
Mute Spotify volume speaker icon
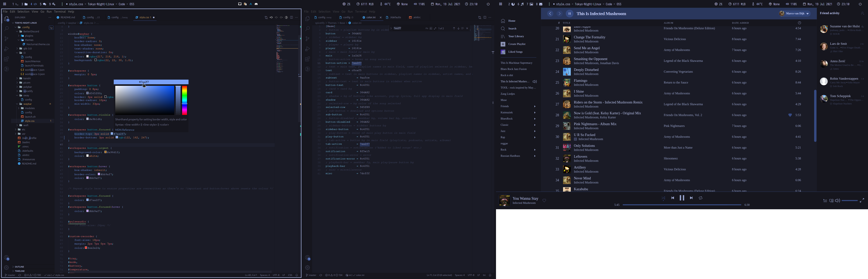tap(837, 201)
